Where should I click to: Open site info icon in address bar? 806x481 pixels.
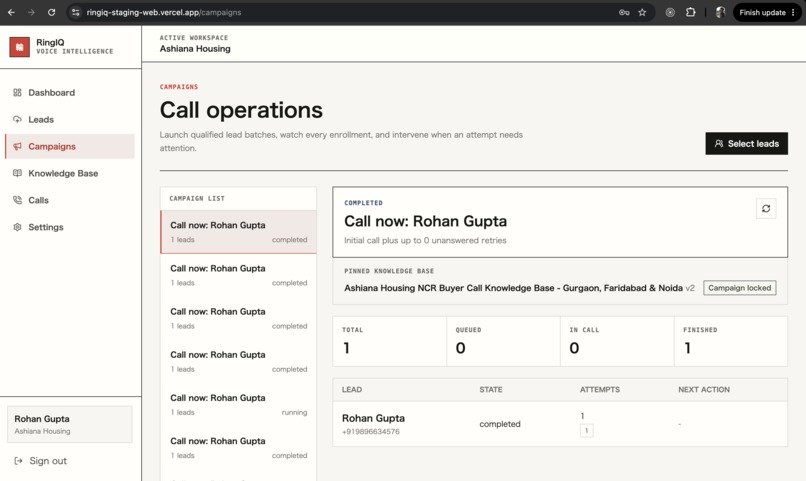pos(76,12)
